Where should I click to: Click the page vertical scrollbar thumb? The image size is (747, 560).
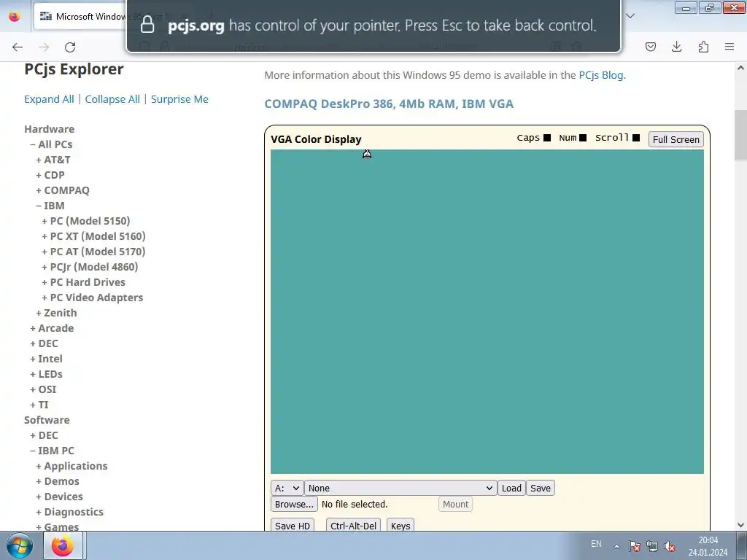pos(740,135)
